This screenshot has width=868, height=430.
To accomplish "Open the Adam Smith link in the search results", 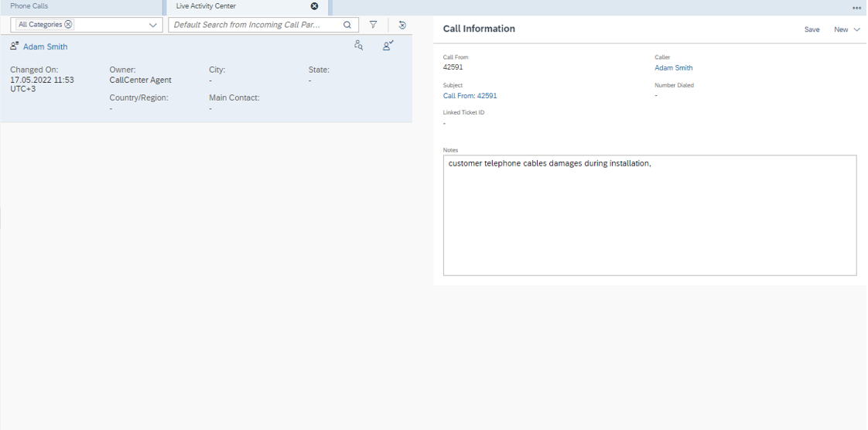I will pos(45,47).
